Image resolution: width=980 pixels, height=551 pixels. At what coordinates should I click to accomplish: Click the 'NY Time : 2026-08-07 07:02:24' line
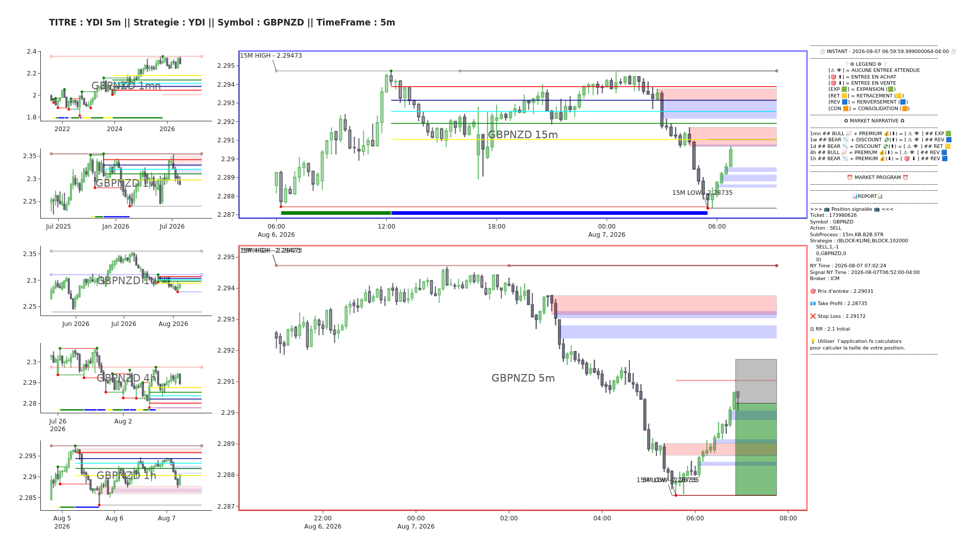pos(848,266)
